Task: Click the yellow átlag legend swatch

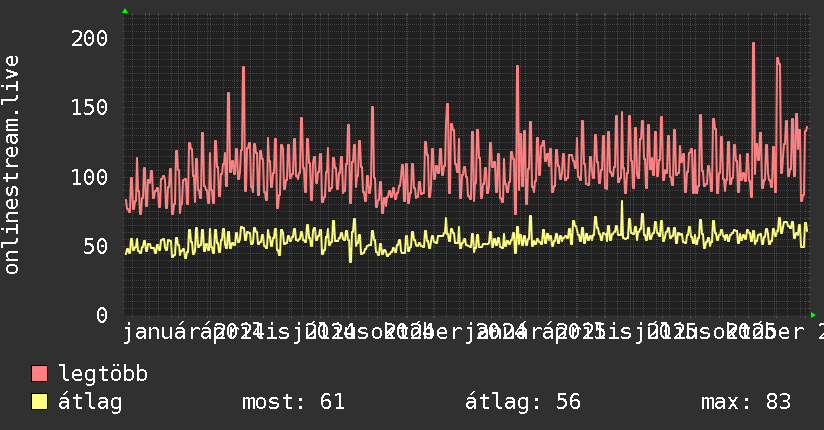Action: tap(39, 402)
